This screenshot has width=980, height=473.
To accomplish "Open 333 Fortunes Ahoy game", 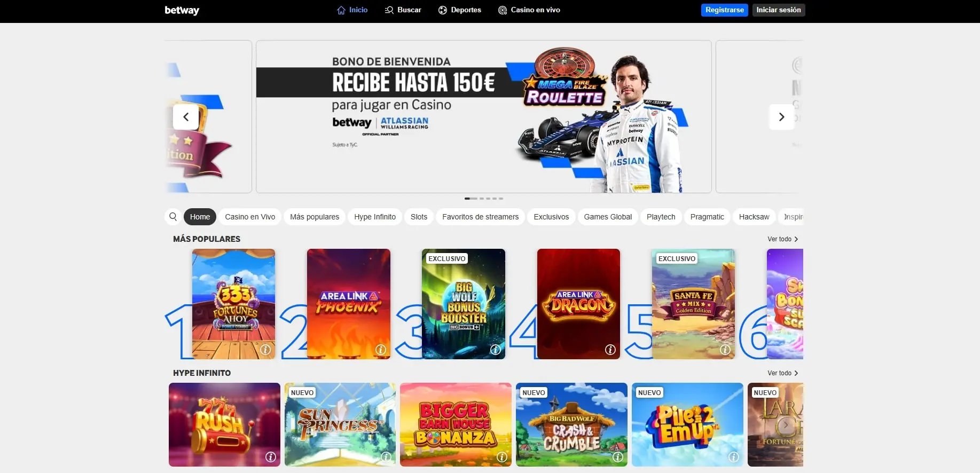I will click(233, 304).
